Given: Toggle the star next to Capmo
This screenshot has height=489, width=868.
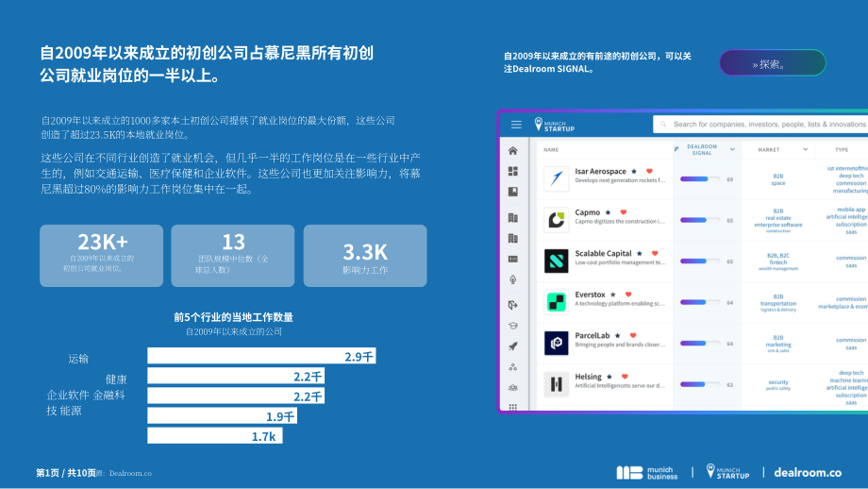Looking at the screenshot, I should point(608,212).
